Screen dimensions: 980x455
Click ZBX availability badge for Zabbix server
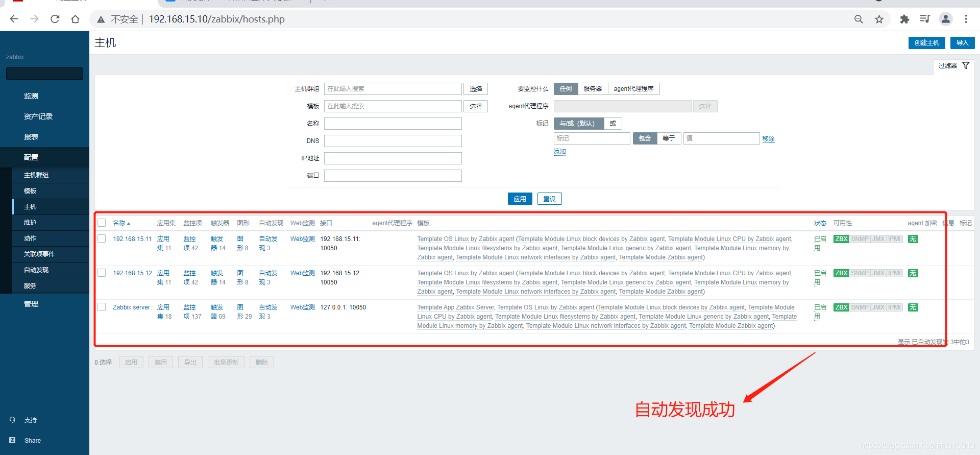coord(841,307)
